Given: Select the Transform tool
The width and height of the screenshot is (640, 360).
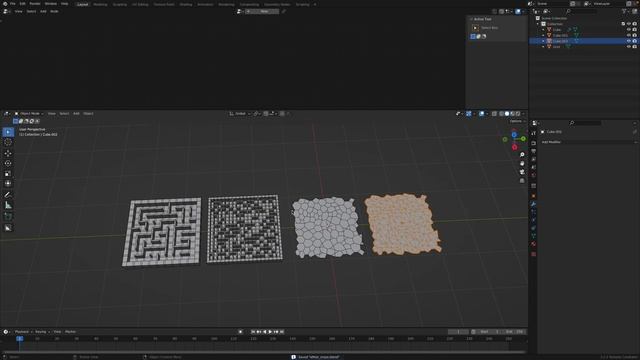Looking at the screenshot, I should point(8,183).
